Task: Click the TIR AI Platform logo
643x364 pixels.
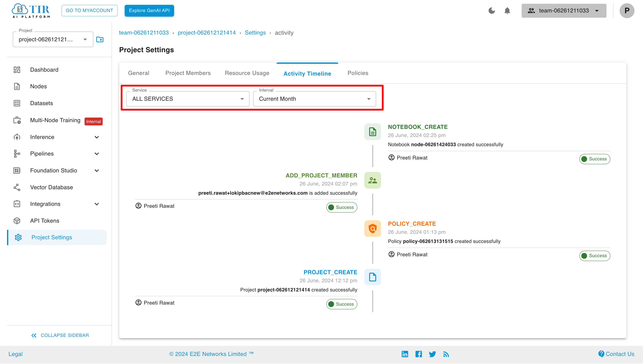Action: (x=31, y=11)
